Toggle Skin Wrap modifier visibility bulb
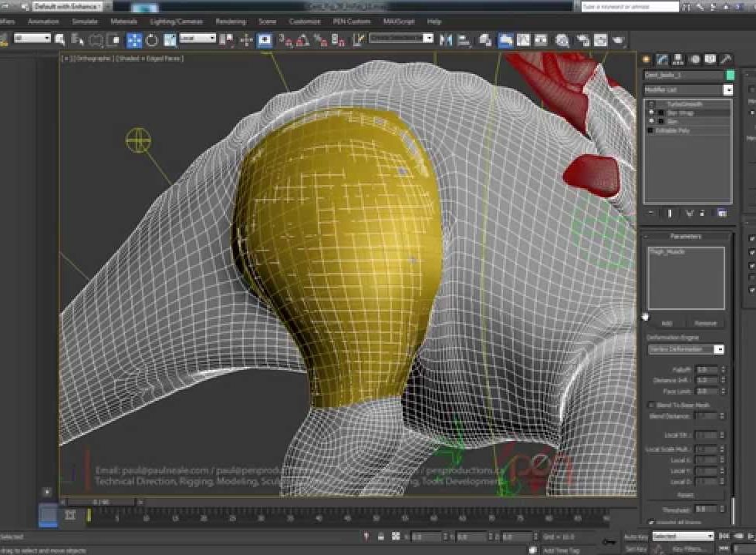The width and height of the screenshot is (756, 555). click(652, 113)
